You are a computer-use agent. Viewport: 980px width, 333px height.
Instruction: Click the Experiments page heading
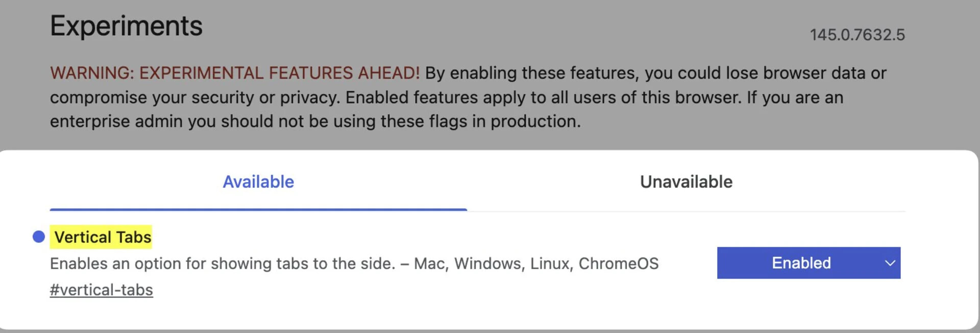pos(126,26)
